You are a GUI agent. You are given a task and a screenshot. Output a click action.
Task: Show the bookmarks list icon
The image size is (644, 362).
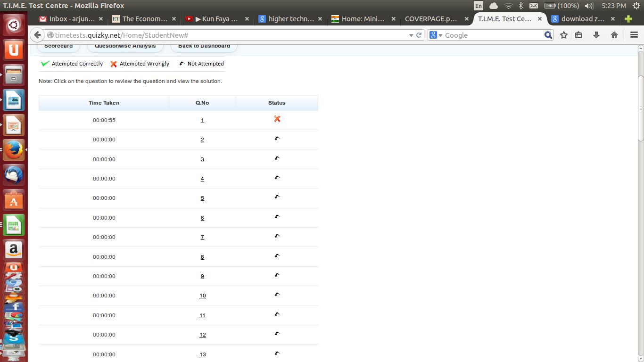click(x=578, y=35)
